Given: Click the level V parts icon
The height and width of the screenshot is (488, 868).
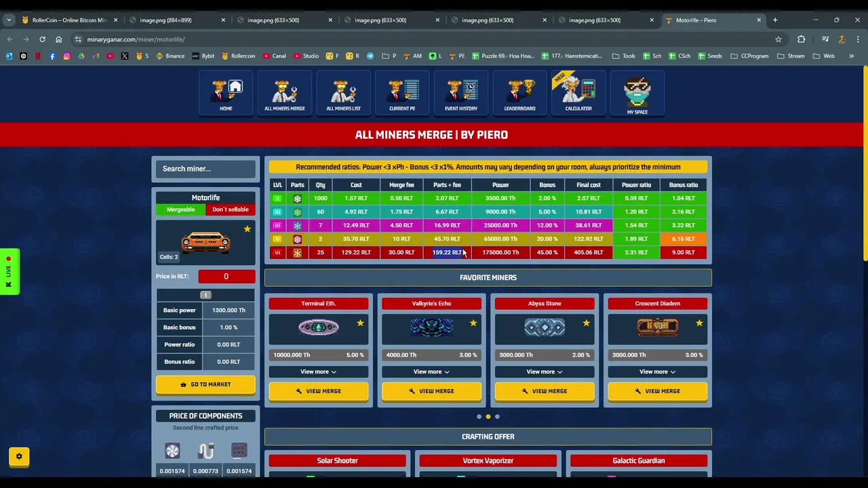Looking at the screenshot, I should (x=297, y=239).
